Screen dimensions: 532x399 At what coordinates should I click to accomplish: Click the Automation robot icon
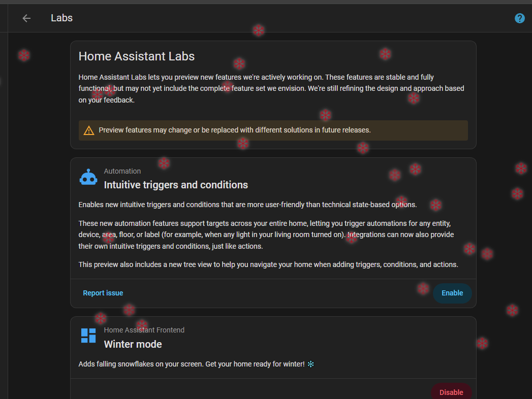click(x=88, y=177)
